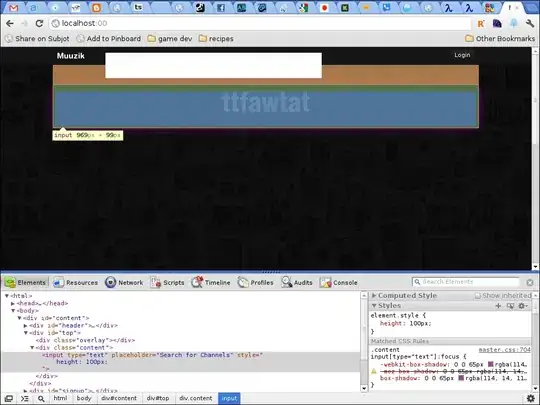Viewport: 540px width, 405px height.
Task: Switch to the Blogger browser tab
Action: coord(96,8)
